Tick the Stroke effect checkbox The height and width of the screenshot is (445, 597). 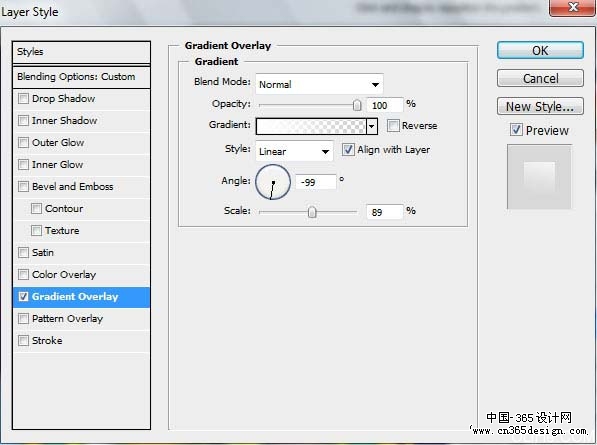pyautogui.click(x=23, y=340)
